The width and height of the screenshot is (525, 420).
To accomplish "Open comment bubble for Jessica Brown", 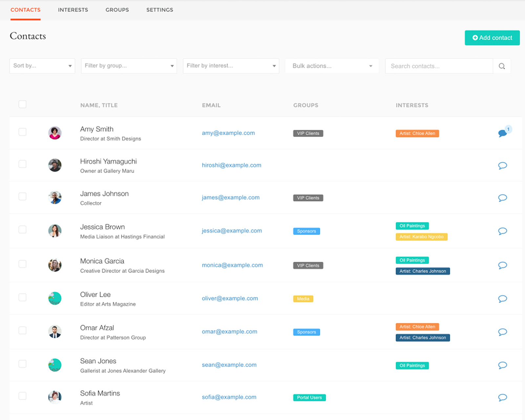I will pyautogui.click(x=502, y=231).
